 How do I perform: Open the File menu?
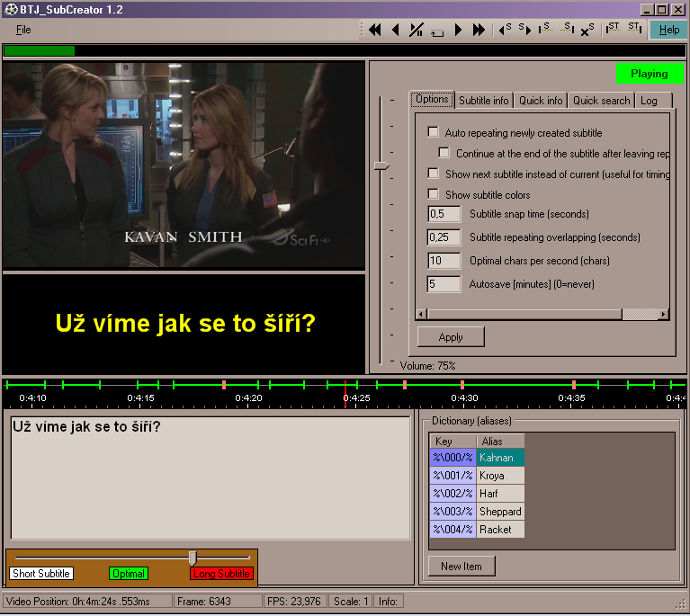pyautogui.click(x=23, y=30)
